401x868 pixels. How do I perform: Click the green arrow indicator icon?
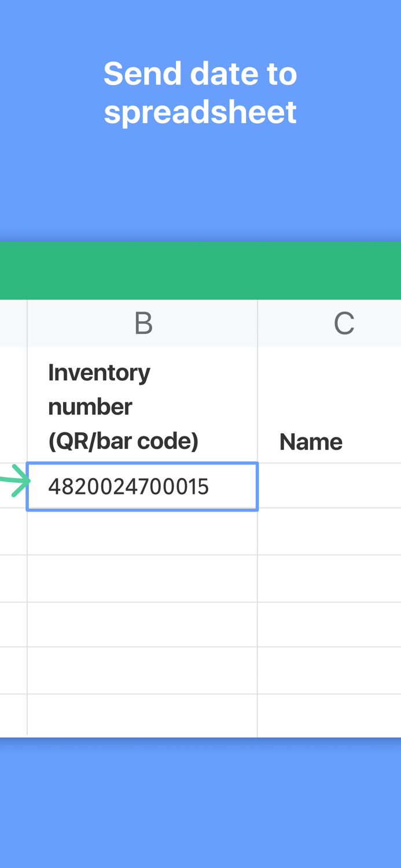click(14, 481)
